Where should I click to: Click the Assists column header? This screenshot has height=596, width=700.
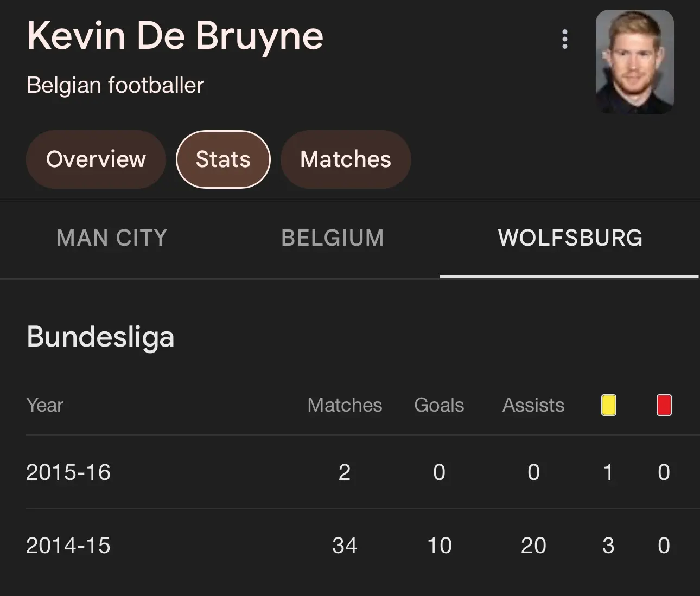tap(533, 405)
